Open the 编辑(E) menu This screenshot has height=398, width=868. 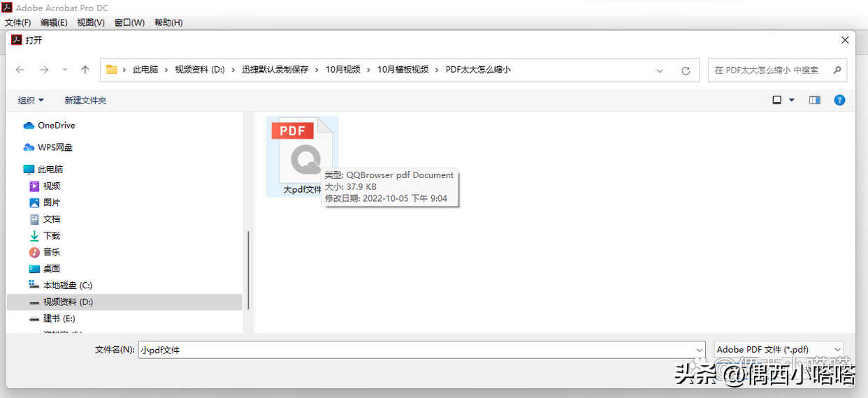(x=54, y=22)
